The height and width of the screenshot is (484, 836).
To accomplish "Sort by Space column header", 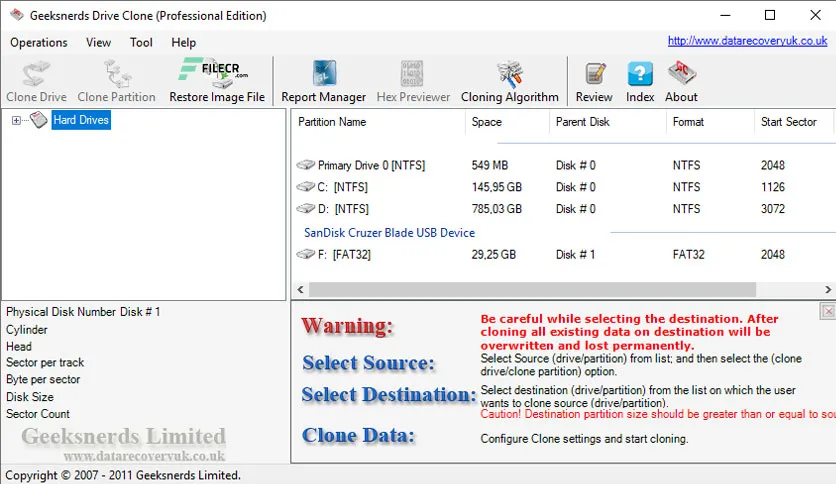I will click(507, 122).
